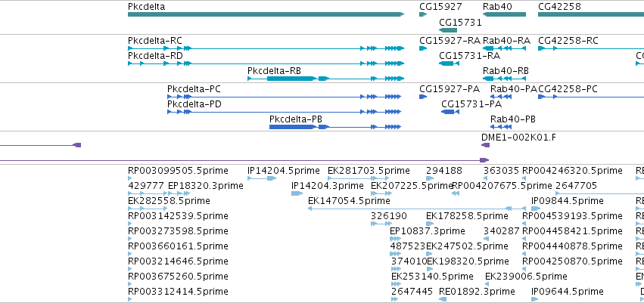The height and width of the screenshot is (303, 644).
Task: Click the CG15927-RA transcript
Action: click(x=423, y=48)
